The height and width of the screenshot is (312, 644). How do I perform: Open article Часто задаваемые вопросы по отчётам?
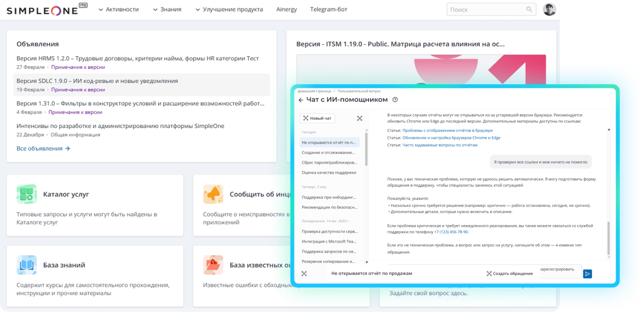tap(440, 145)
